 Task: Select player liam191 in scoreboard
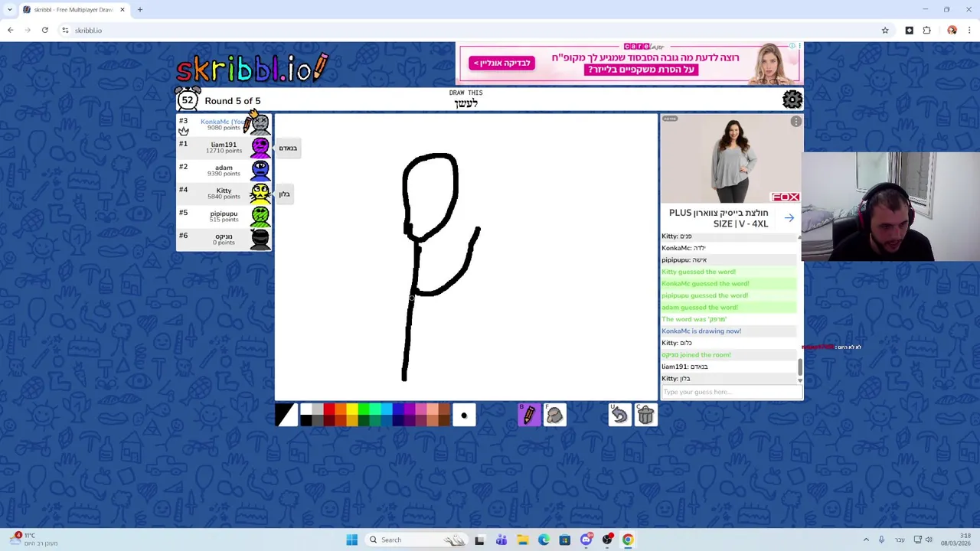pos(224,147)
